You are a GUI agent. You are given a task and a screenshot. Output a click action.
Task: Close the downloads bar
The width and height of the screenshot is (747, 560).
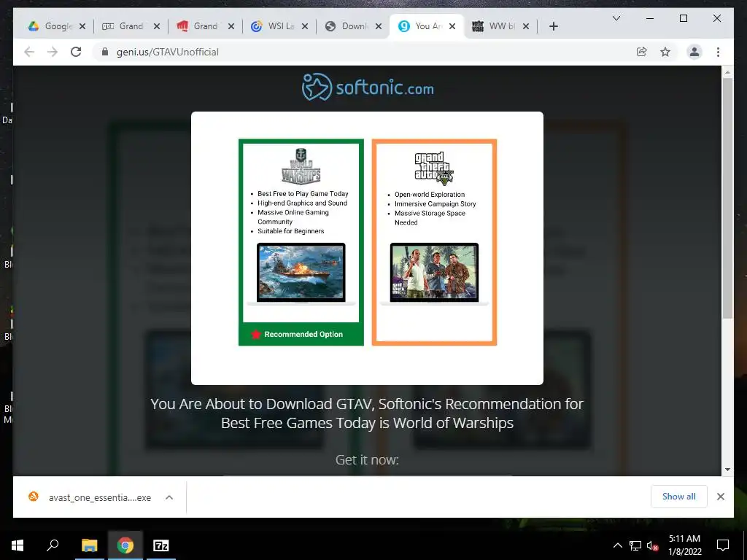coord(721,497)
